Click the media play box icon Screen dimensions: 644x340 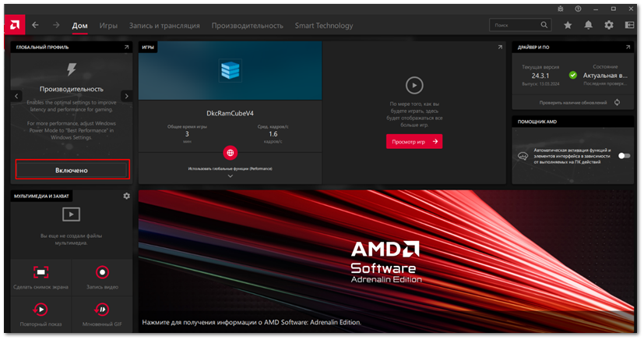[x=71, y=214]
